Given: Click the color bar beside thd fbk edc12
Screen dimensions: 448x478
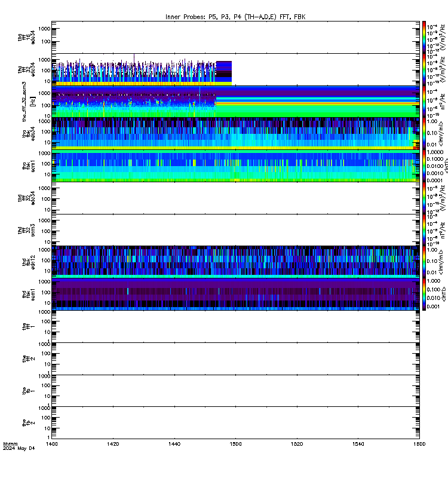Looking at the screenshot, I should (x=424, y=262).
